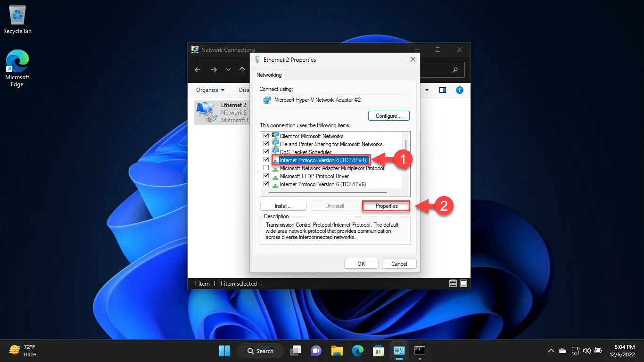This screenshot has height=362, width=644.
Task: Toggle the preview pane icon
Action: pos(443,90)
